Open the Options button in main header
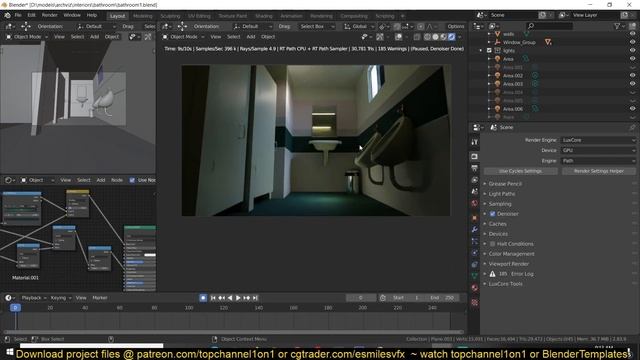The width and height of the screenshot is (640, 360). click(x=456, y=26)
